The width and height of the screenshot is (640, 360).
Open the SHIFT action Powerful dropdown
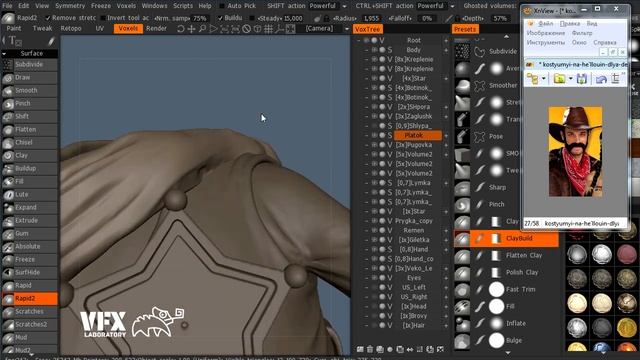[x=344, y=6]
